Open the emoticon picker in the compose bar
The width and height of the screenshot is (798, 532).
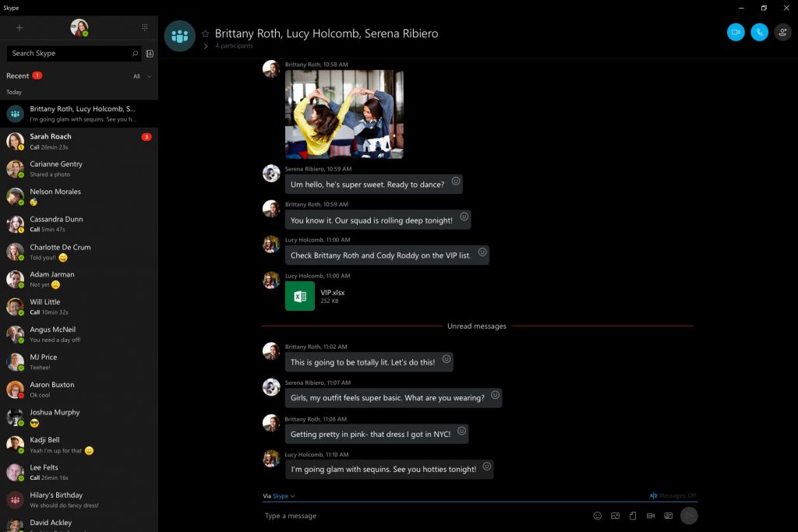(597, 516)
